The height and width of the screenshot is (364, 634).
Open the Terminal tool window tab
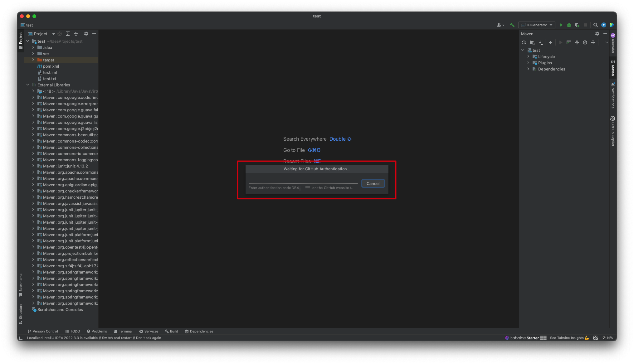tap(123, 331)
